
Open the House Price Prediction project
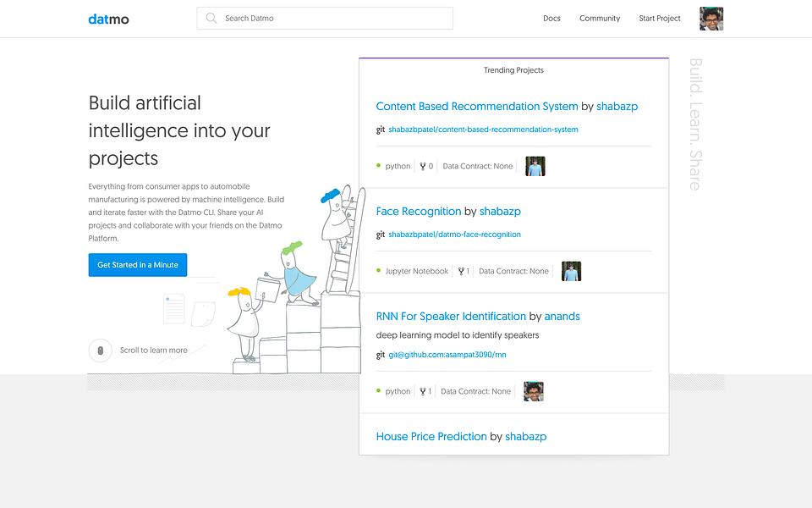click(x=431, y=437)
